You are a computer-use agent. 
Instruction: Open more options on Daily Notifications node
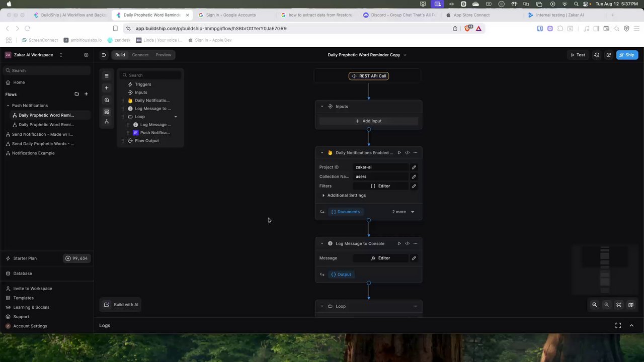(x=415, y=153)
